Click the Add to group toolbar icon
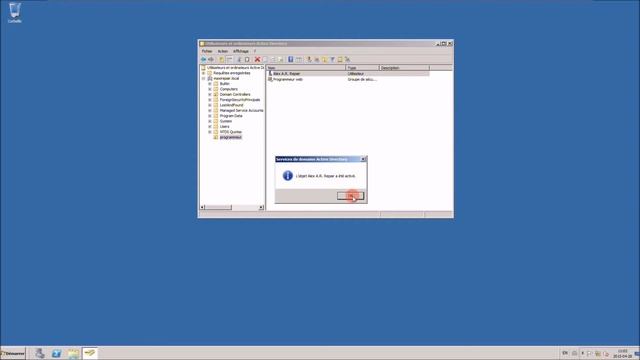640x360 pixels. pos(347,60)
